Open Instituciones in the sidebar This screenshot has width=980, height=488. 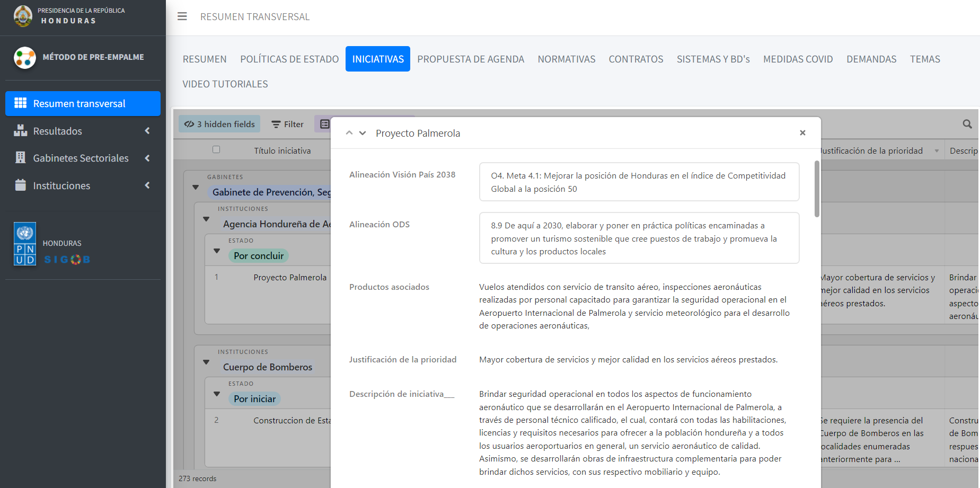coord(83,185)
